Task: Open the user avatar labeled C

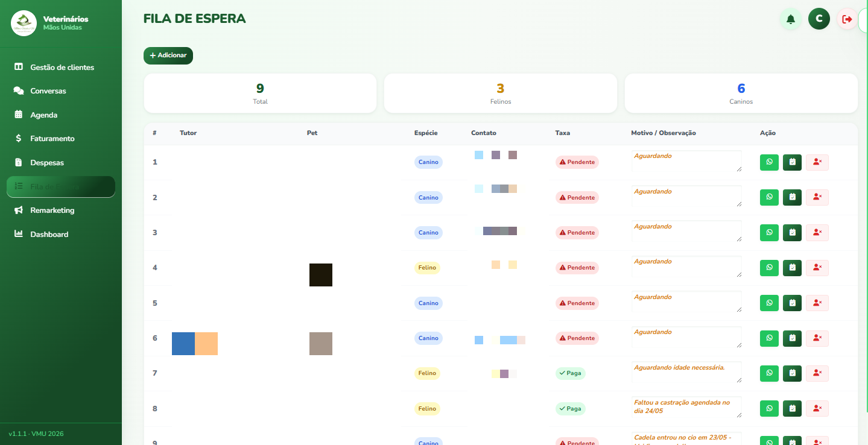Action: point(819,19)
